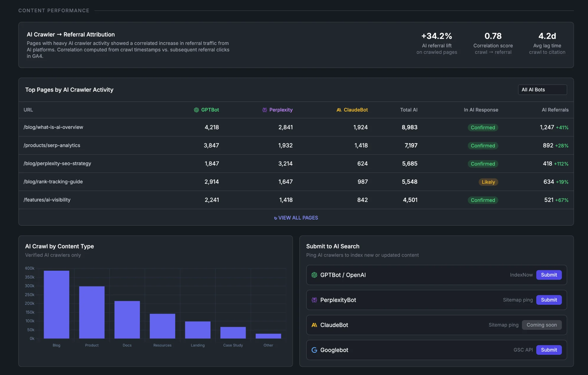Click the OpenAI logo beside GPTBot / OpenAI
Viewport: 588px width, 375px height.
(x=314, y=275)
